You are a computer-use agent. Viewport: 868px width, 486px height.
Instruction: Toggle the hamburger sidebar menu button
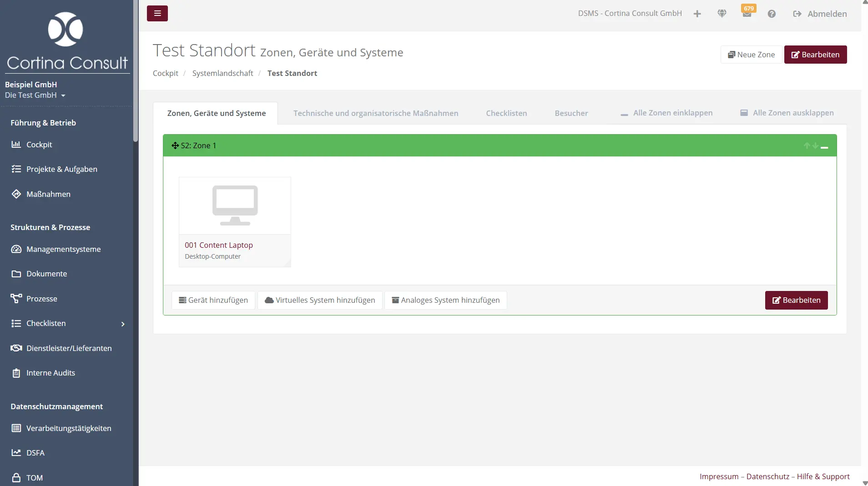tap(157, 14)
